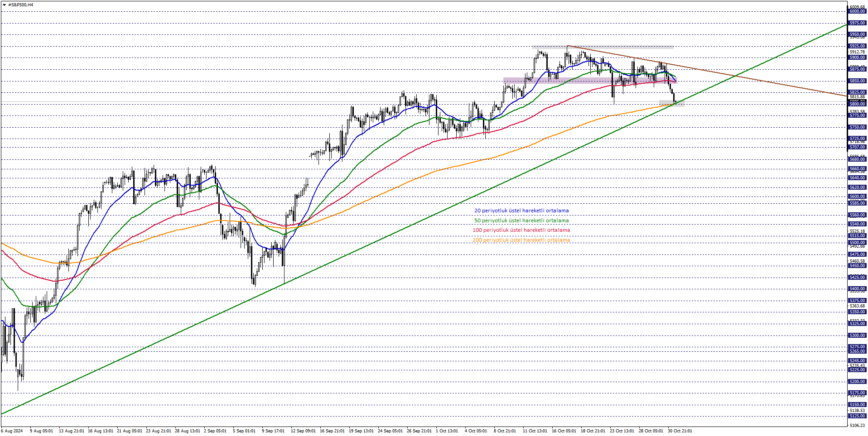This screenshot has height=436, width=868.
Task: Click the 5680.00 price level label
Action: (857, 159)
